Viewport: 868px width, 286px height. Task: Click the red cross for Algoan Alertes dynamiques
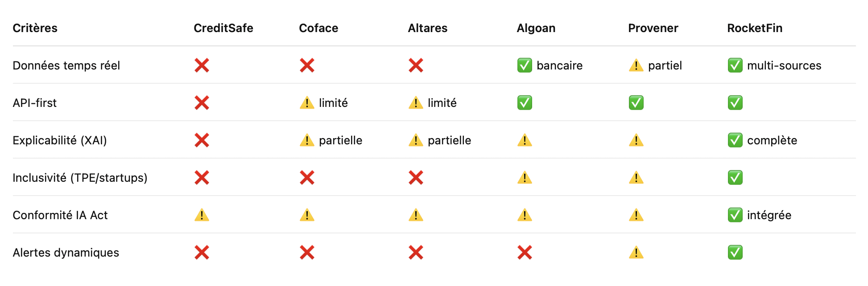525,253
